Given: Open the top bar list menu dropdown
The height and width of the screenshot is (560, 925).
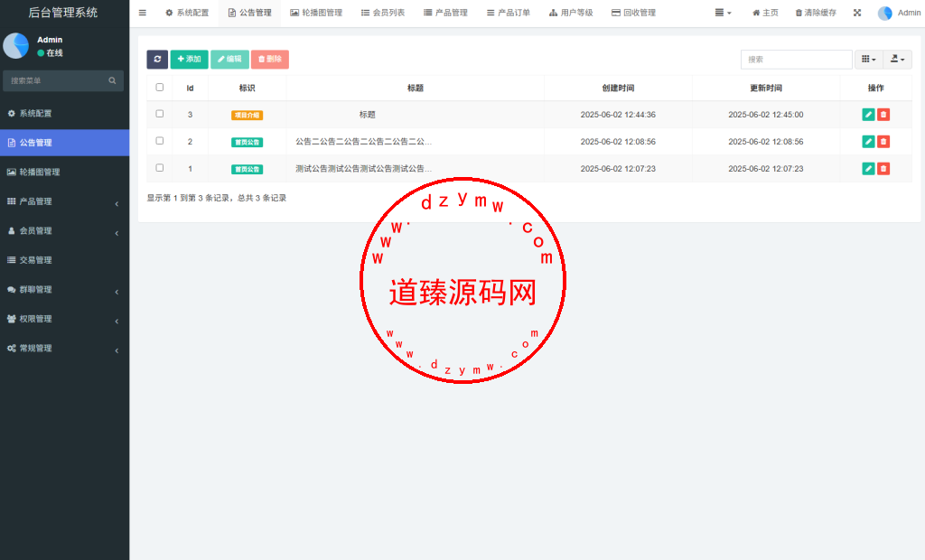Looking at the screenshot, I should pos(723,13).
